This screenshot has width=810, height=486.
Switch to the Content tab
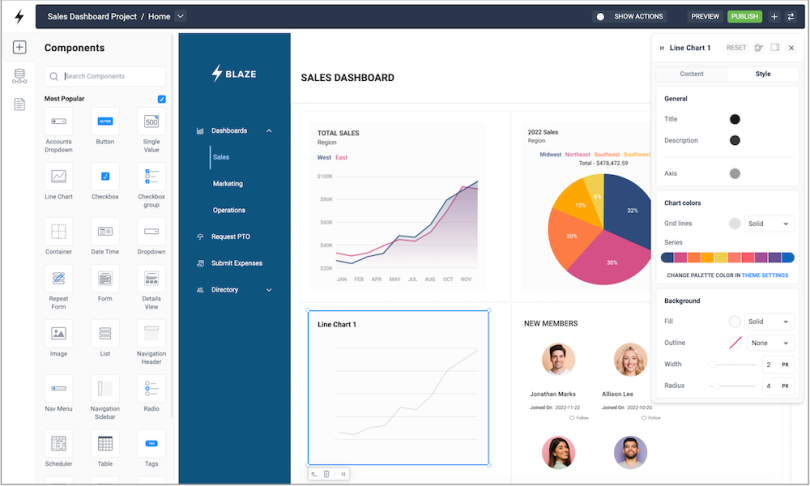[691, 74]
